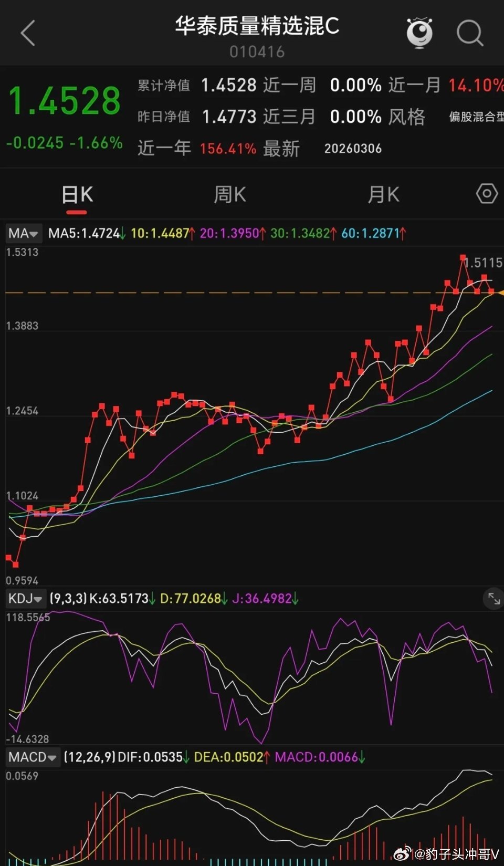Tap the current net value 1.4528
The height and width of the screenshot is (866, 504).
(x=65, y=100)
